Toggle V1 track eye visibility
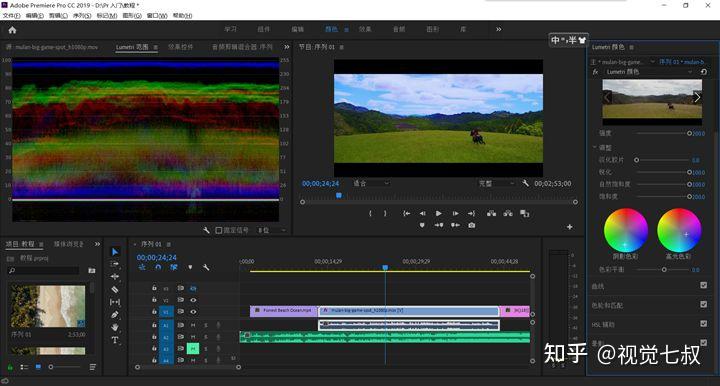This screenshot has height=386, width=720. pyautogui.click(x=193, y=312)
